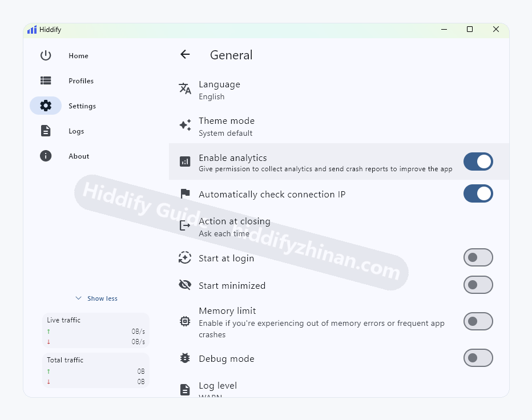Open Theme mode setting showing System default

click(339, 127)
